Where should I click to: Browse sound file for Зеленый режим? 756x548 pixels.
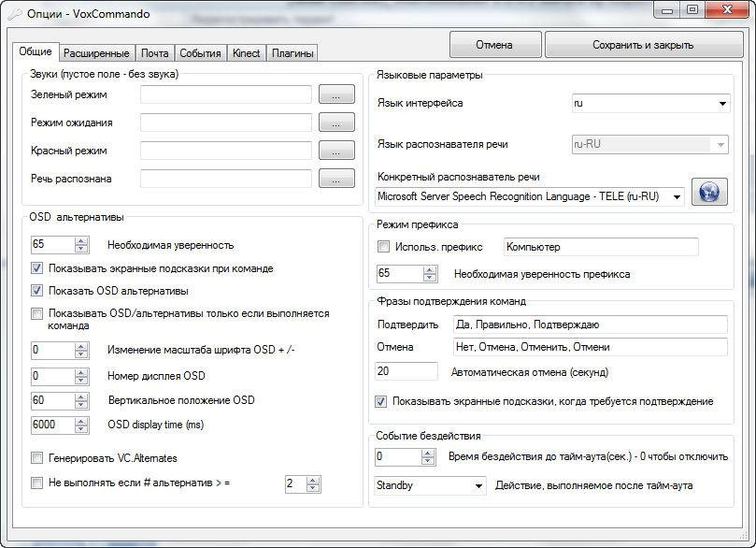coord(336,94)
